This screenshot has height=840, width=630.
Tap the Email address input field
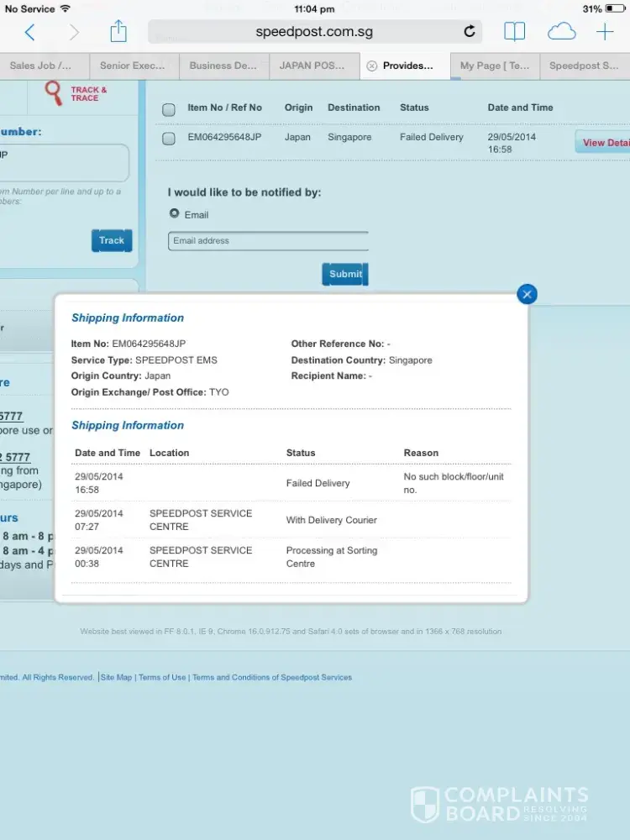[268, 241]
